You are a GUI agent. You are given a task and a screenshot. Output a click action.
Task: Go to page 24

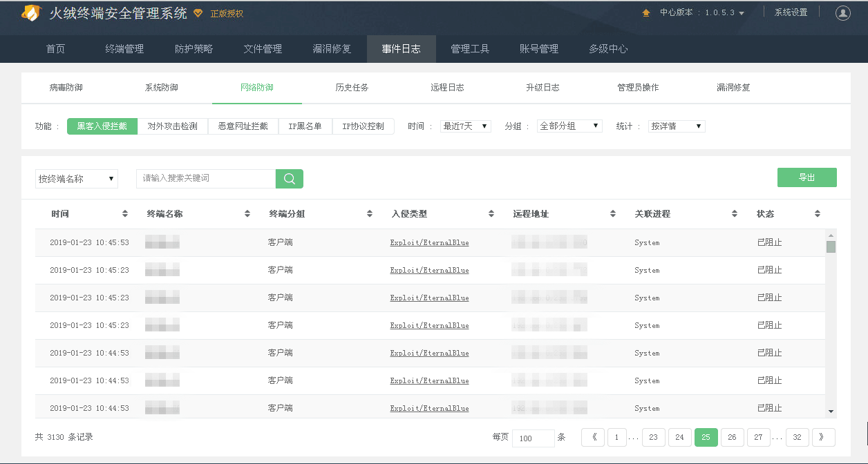click(x=680, y=437)
